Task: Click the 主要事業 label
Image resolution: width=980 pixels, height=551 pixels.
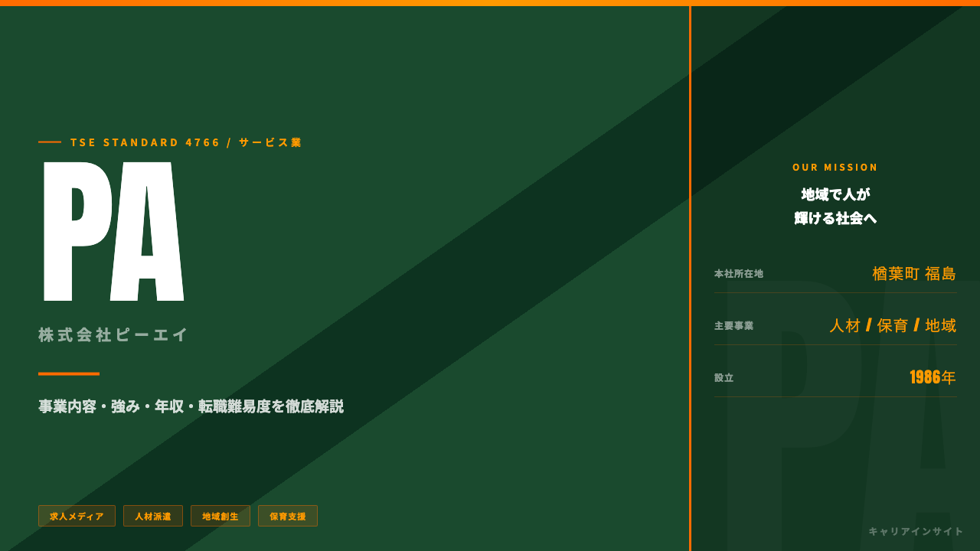Action: point(734,325)
